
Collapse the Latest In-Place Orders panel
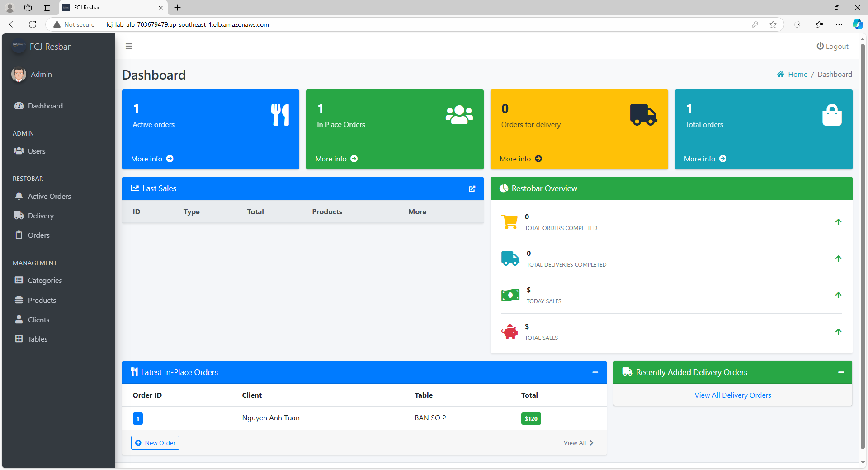[595, 372]
